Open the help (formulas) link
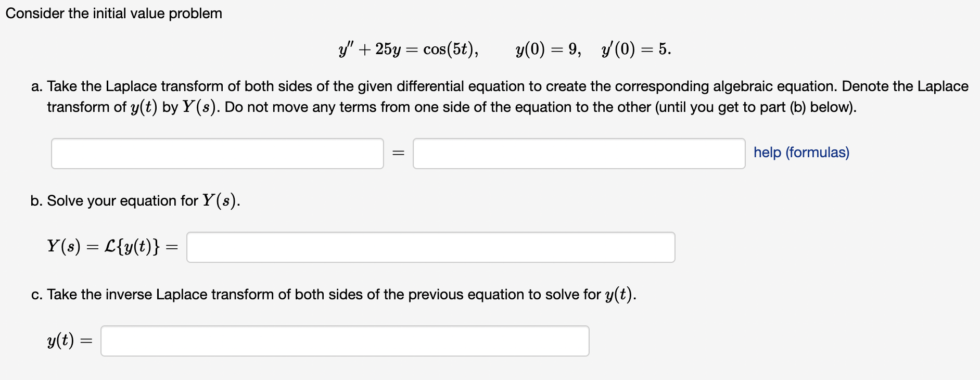This screenshot has height=380, width=980. (x=801, y=153)
